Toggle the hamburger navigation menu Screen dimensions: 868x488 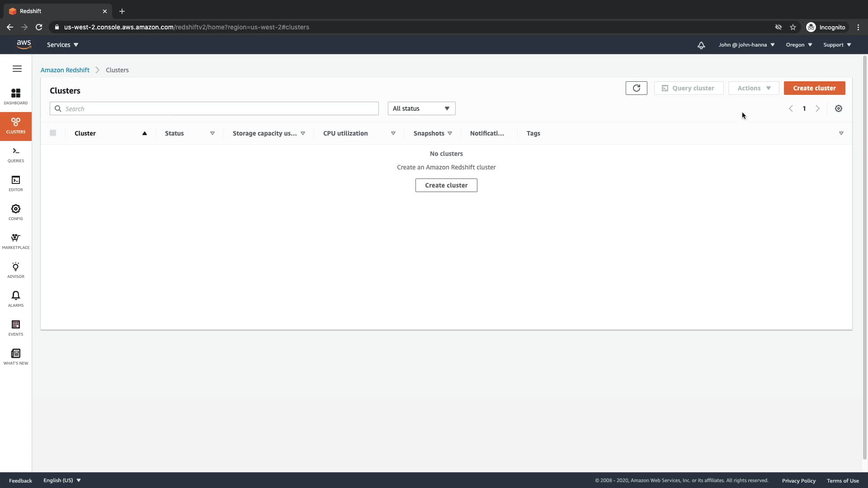17,69
